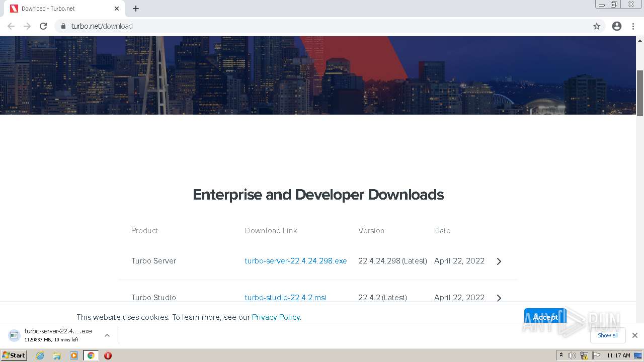Click the browser reload icon
The image size is (644, 362).
tap(43, 26)
